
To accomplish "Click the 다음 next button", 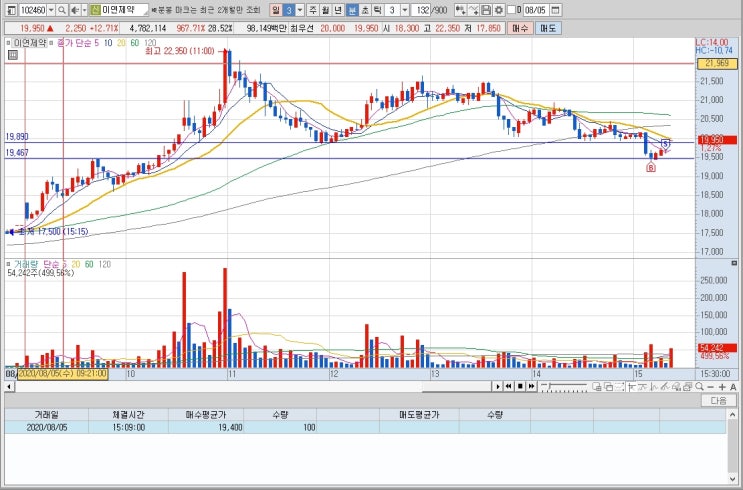I will (718, 401).
